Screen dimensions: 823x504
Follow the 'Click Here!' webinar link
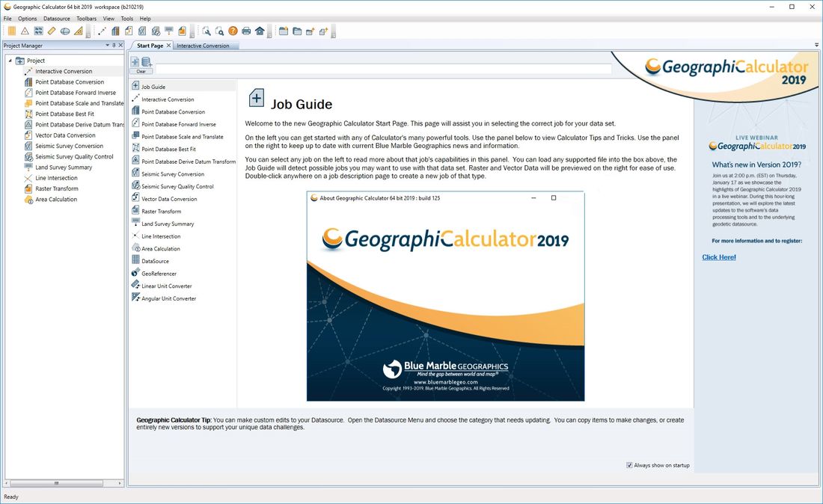pyautogui.click(x=719, y=257)
